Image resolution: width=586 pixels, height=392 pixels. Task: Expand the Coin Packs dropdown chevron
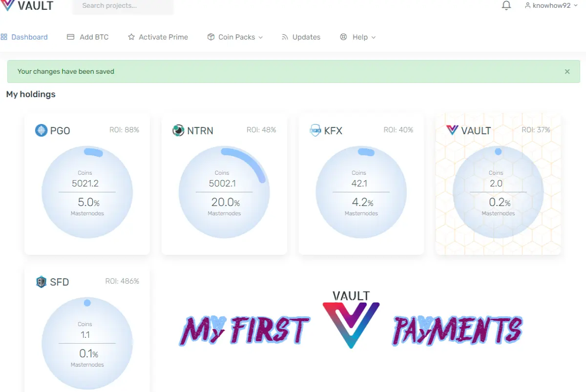(260, 38)
